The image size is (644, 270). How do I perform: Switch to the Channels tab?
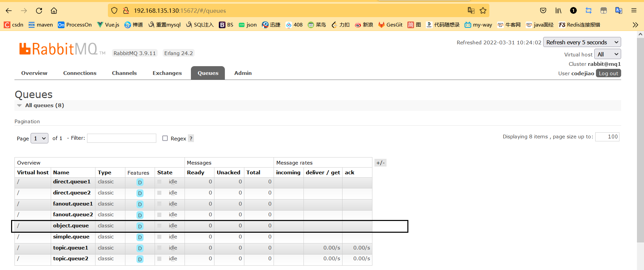click(124, 73)
